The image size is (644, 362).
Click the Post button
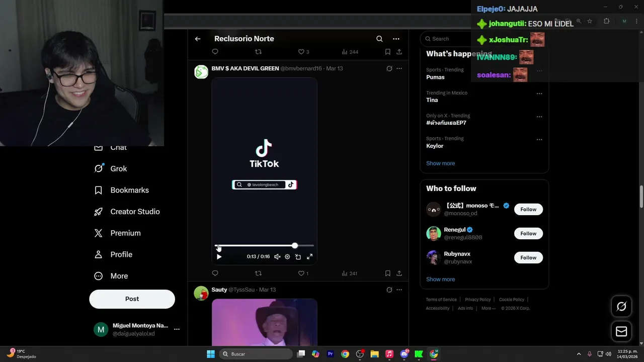(132, 299)
